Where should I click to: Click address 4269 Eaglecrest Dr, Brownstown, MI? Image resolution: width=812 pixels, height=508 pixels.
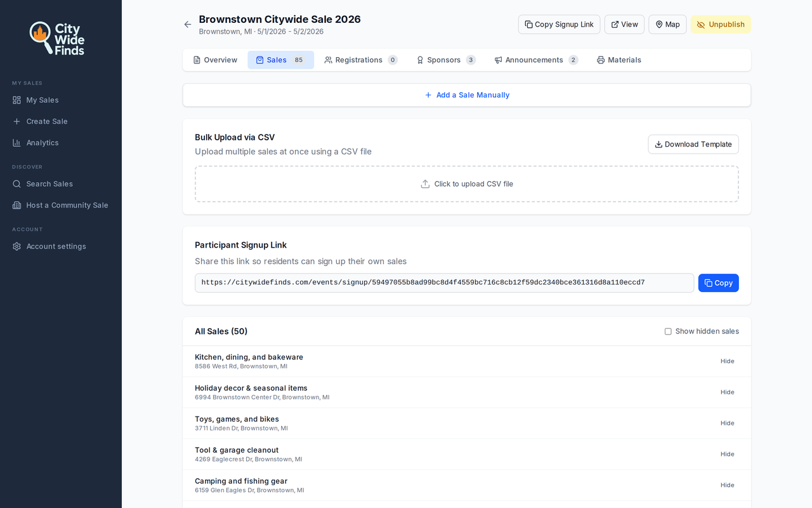point(249,460)
